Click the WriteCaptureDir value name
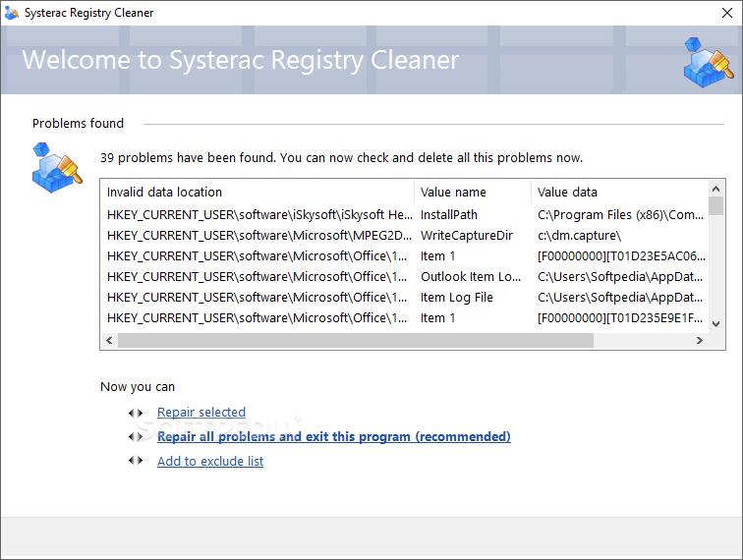This screenshot has width=743, height=560. [467, 236]
